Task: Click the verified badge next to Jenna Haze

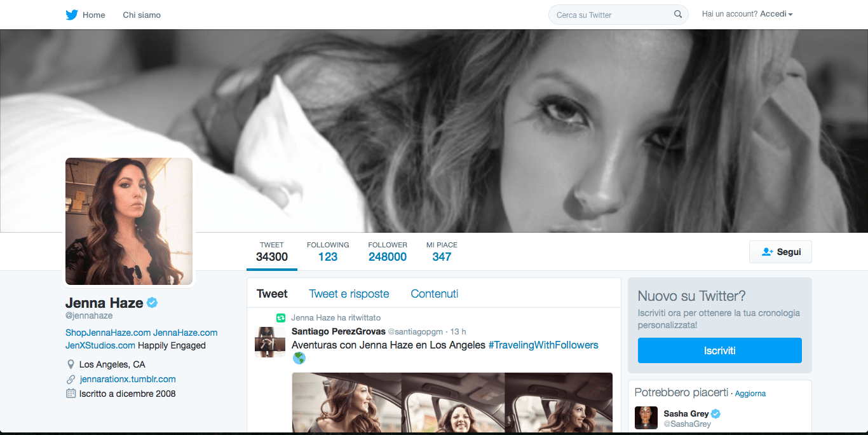Action: tap(153, 303)
